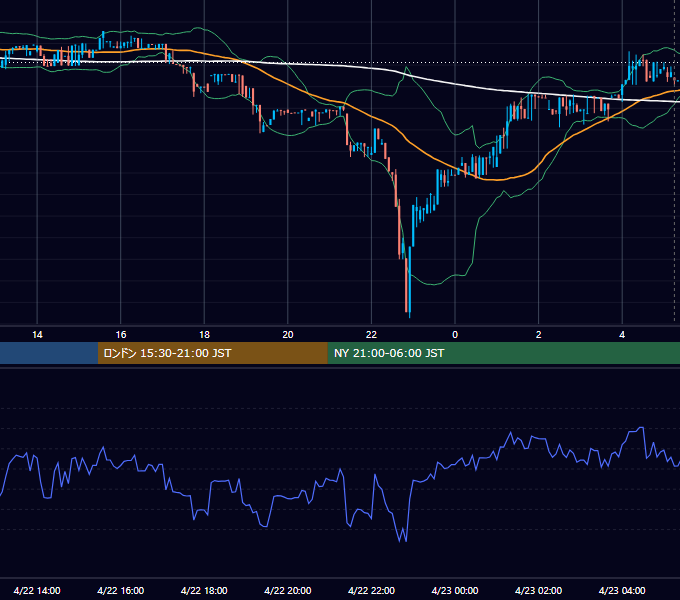The image size is (680, 600).
Task: Select the NY 21:00-06:00 JST session bar
Action: click(503, 353)
